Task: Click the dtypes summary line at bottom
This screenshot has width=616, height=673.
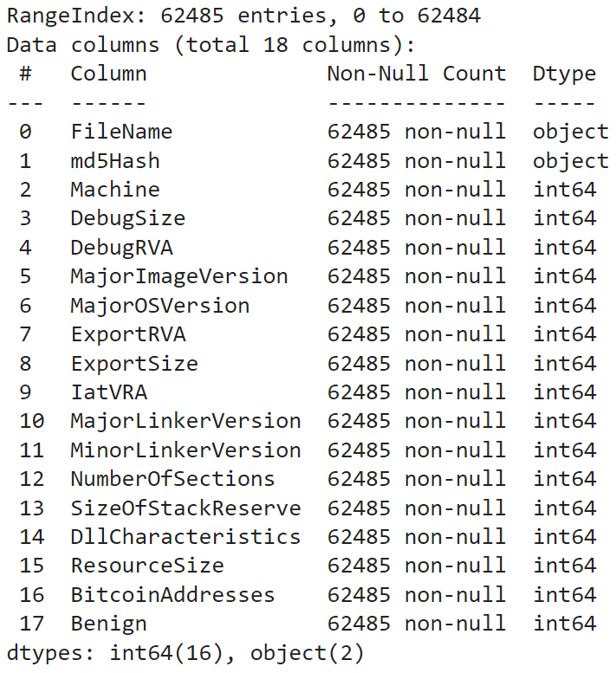Action: (185, 652)
